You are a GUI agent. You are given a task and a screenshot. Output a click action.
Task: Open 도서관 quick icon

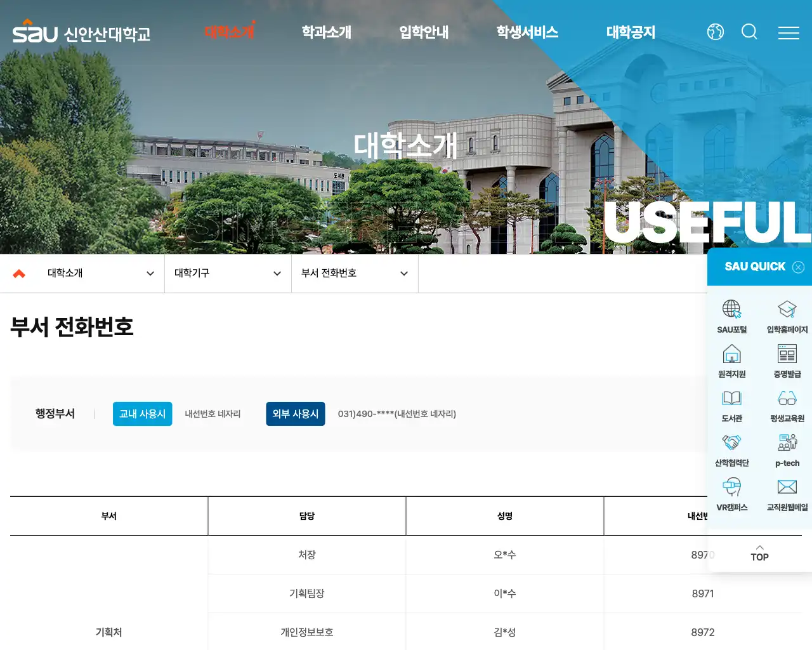[x=731, y=406]
